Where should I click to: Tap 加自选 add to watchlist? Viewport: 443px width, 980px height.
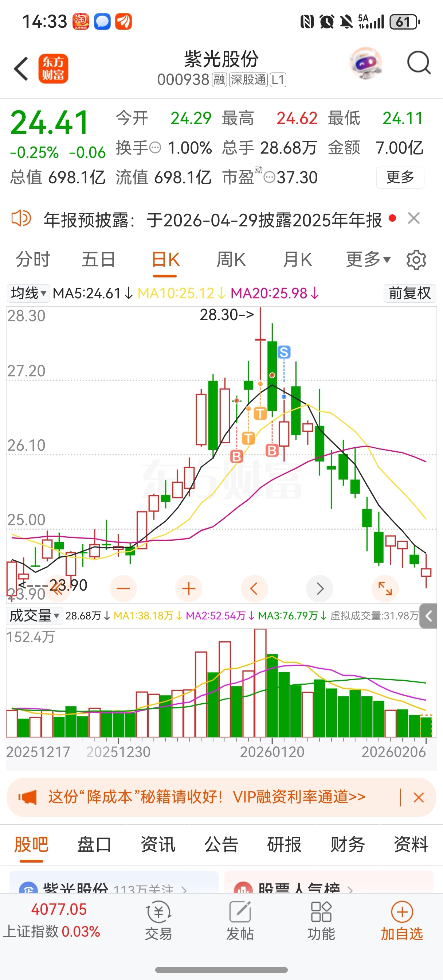pos(402,921)
